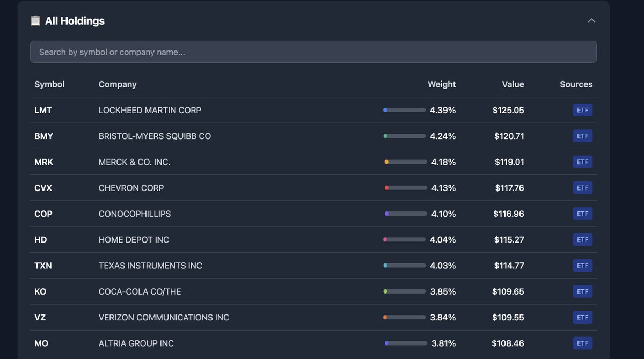Screen dimensions: 644x359
Task: Click the Weight column header
Action: [x=442, y=84]
